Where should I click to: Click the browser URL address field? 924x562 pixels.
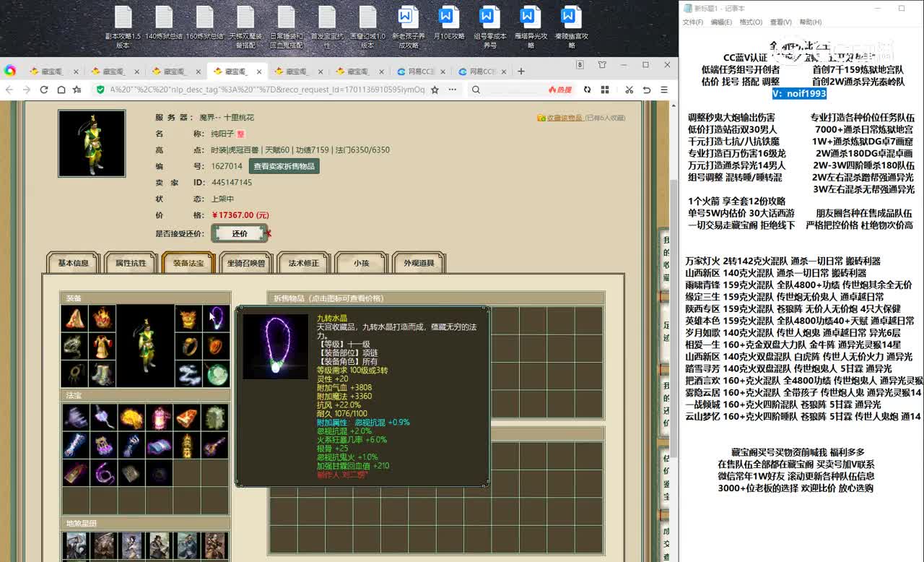[267, 90]
